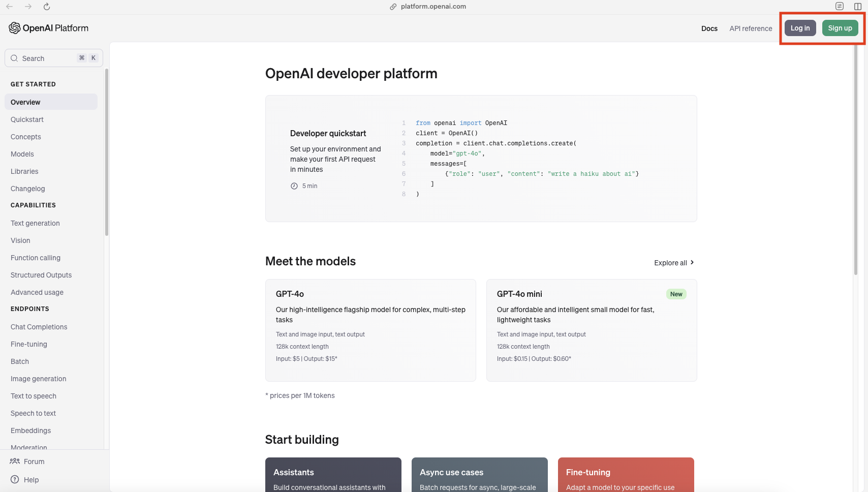Image resolution: width=868 pixels, height=492 pixels.
Task: Open Function calling in sidebar
Action: pos(36,258)
